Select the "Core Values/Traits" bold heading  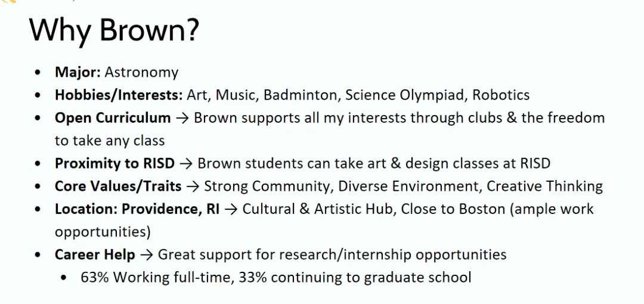(x=118, y=187)
